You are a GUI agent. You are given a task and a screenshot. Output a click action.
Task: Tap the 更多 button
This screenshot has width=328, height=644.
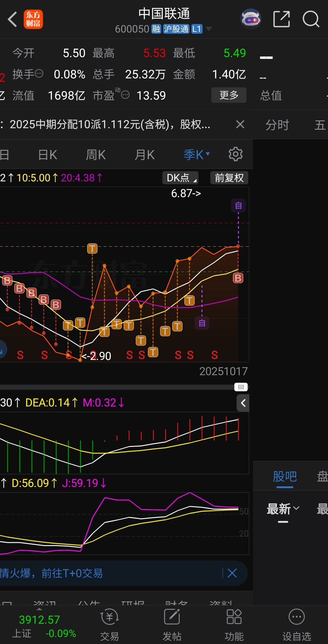pyautogui.click(x=229, y=95)
